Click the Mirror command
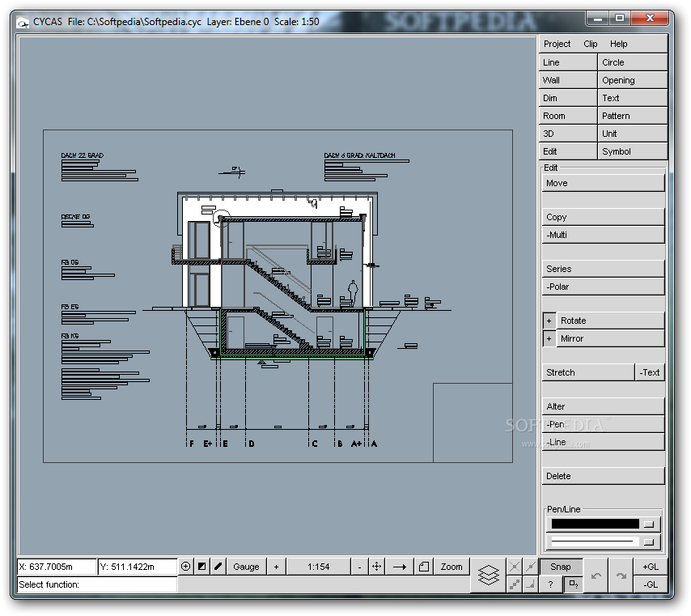This screenshot has height=616, width=691. coord(610,338)
